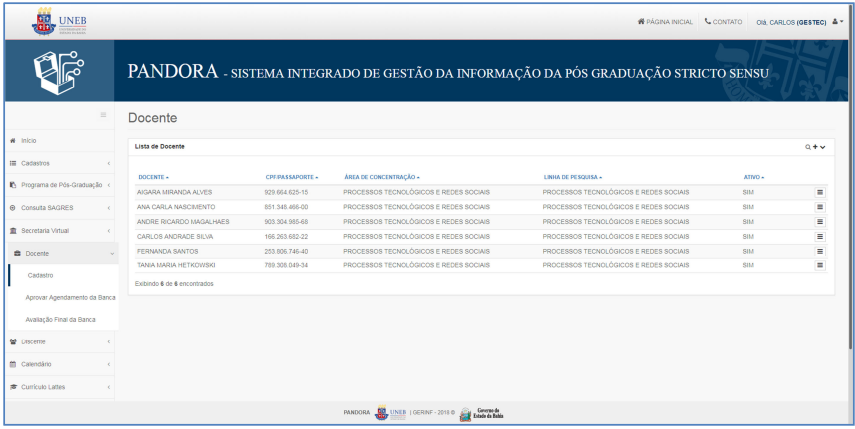The image size is (855, 429).
Task: Click the icon beside Programa de Pós-Graduação
Action: pos(13,185)
